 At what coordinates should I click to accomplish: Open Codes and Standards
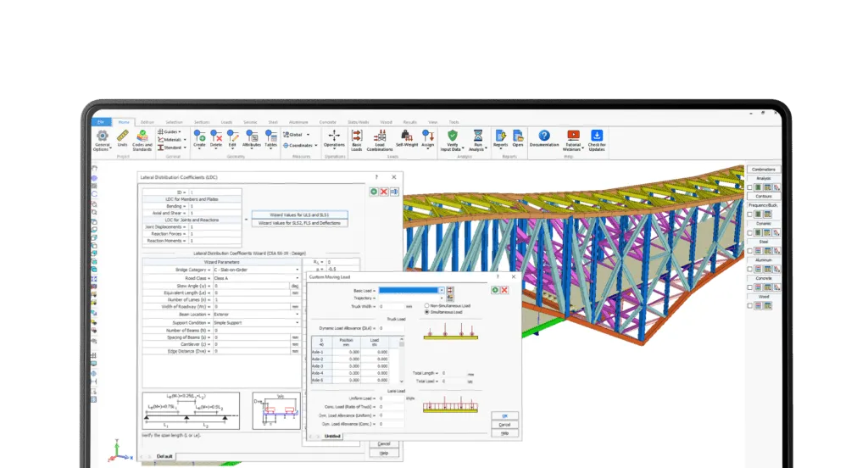[142, 140]
